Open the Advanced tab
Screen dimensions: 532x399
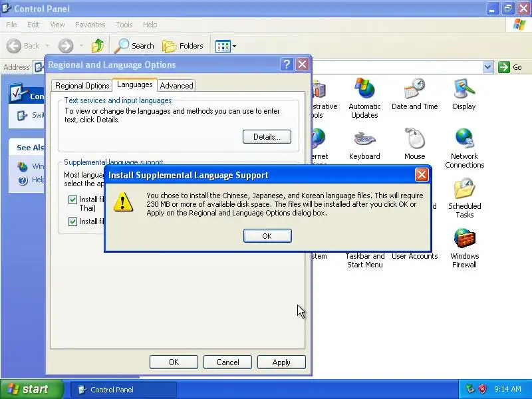point(176,86)
